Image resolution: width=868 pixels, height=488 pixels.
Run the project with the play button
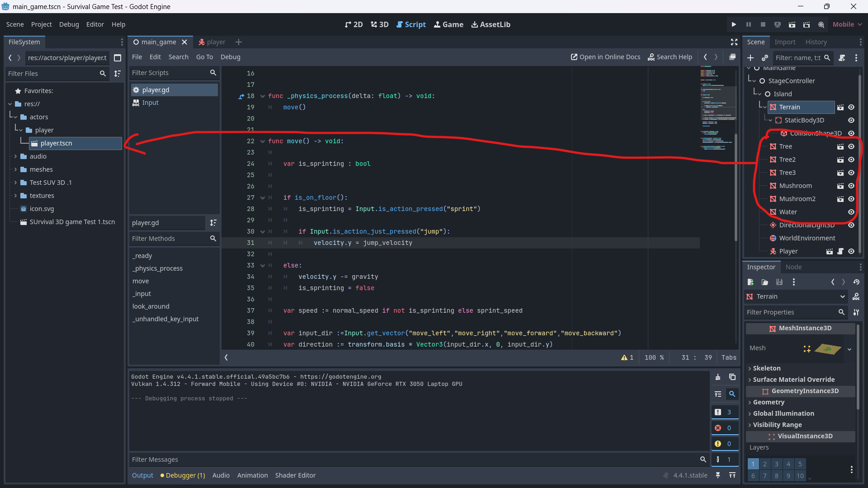click(734, 24)
